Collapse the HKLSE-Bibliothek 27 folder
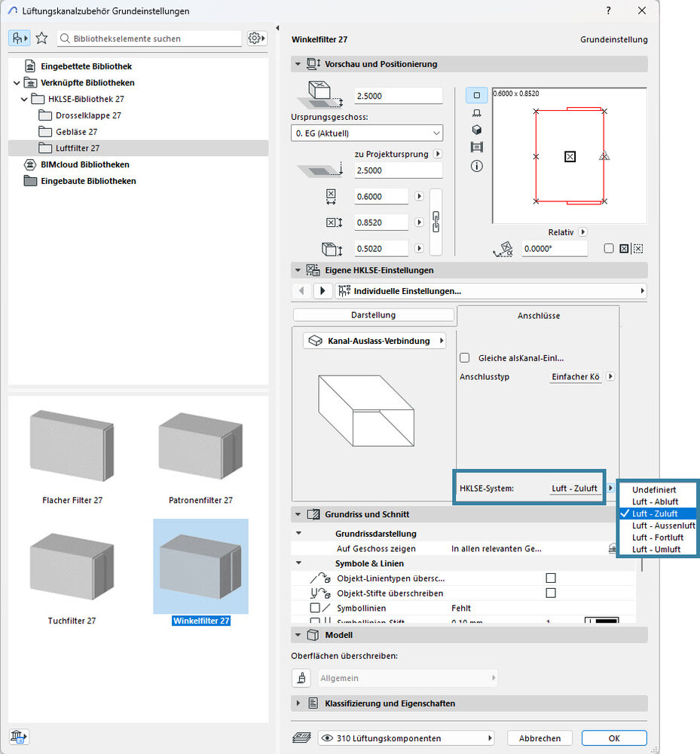 coord(24,99)
